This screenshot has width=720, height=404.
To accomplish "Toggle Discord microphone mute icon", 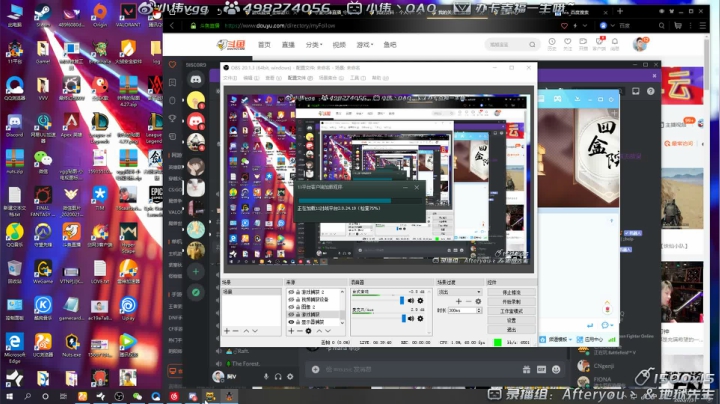I will tap(266, 376).
